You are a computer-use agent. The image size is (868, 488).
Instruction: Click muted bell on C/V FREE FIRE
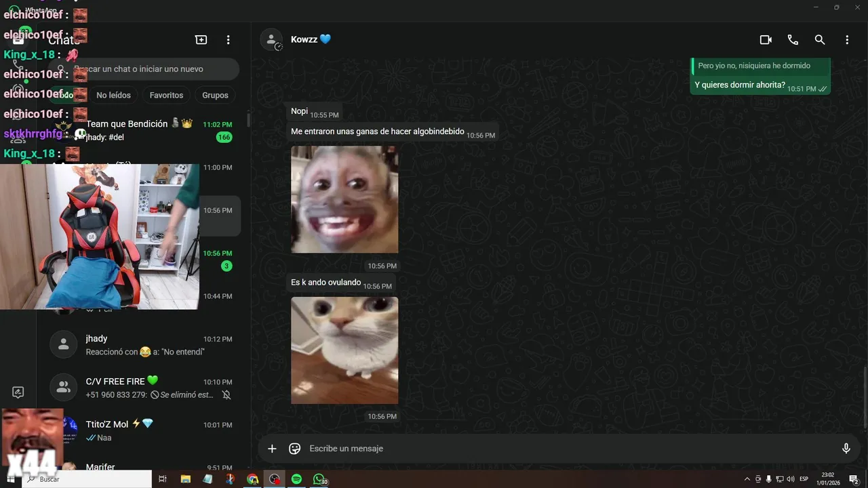click(226, 394)
